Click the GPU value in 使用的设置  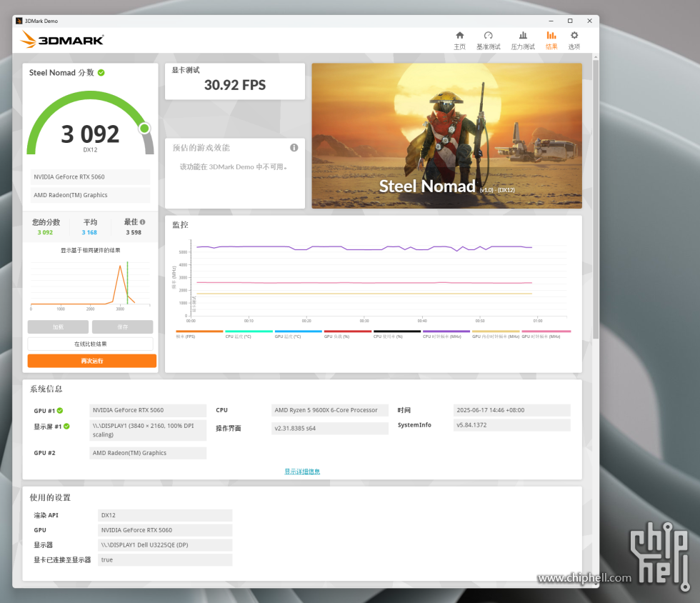(x=165, y=530)
